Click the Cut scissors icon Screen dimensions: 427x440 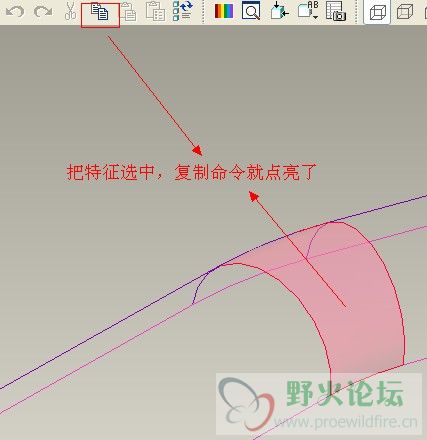tap(70, 11)
